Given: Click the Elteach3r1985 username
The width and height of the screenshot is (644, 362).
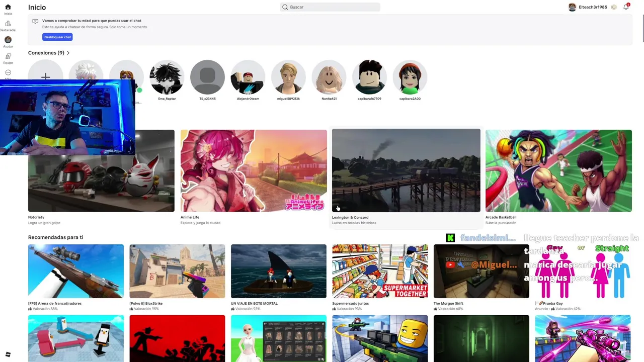Looking at the screenshot, I should 593,7.
